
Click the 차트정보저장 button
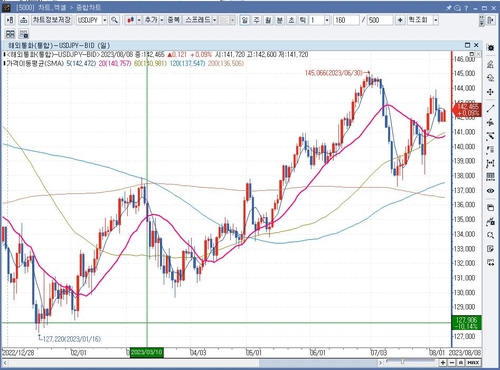coord(51,20)
